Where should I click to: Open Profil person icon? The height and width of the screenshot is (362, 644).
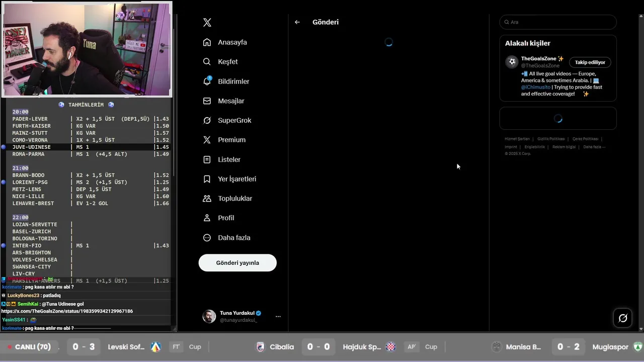tap(207, 218)
